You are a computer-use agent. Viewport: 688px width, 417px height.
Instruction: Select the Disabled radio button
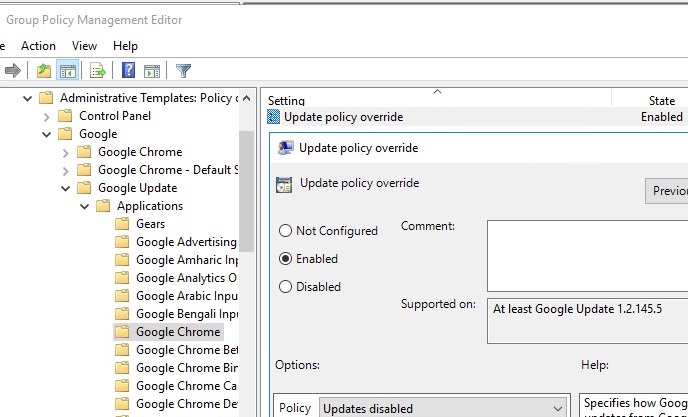click(x=286, y=287)
